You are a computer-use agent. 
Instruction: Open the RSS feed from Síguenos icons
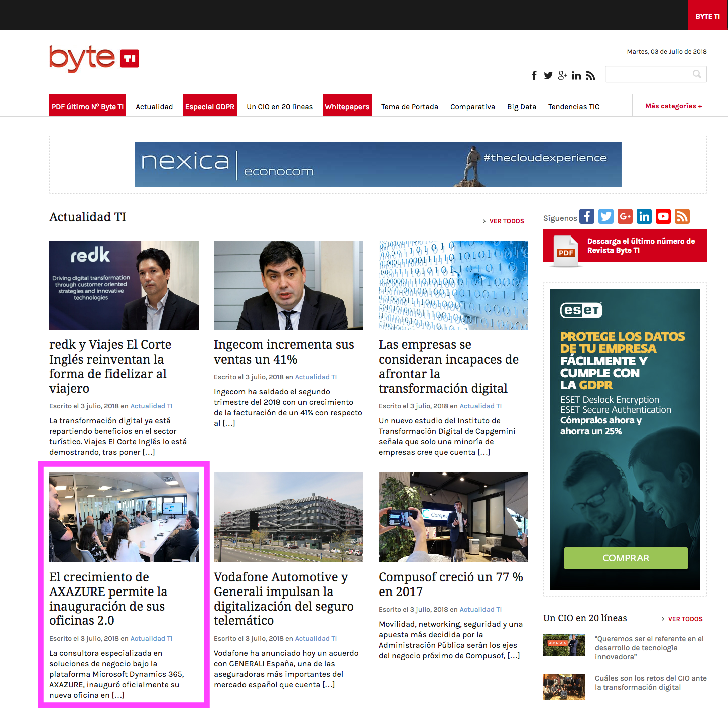tap(682, 216)
